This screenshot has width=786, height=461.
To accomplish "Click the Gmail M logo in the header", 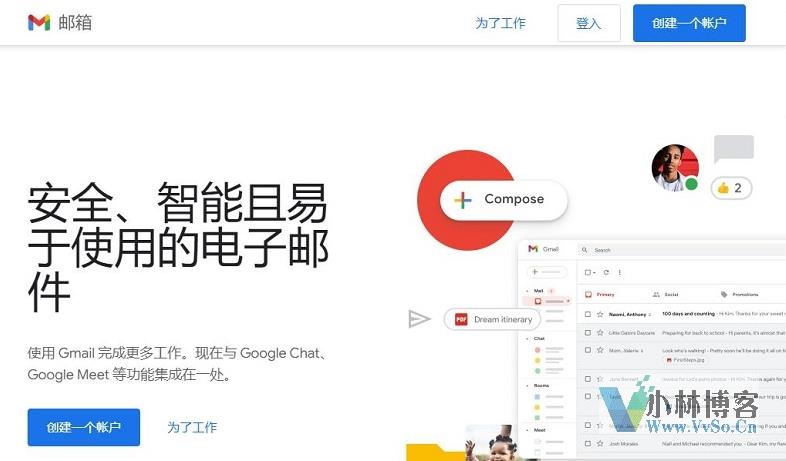I will coord(39,23).
